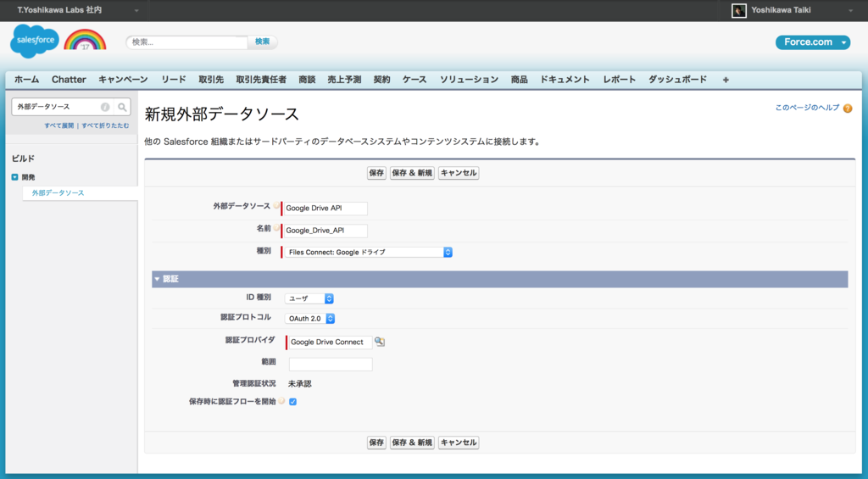
Task: Open the ドキュメント tab
Action: point(565,80)
